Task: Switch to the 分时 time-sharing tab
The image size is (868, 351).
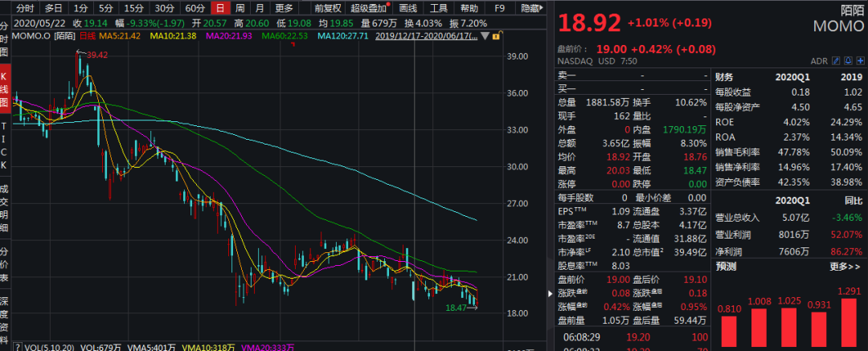Action: pyautogui.click(x=24, y=8)
